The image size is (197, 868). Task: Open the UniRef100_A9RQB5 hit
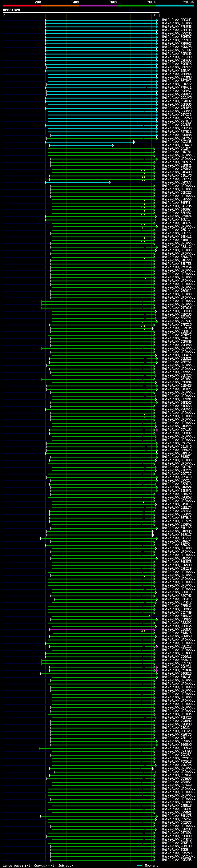[x=177, y=135]
